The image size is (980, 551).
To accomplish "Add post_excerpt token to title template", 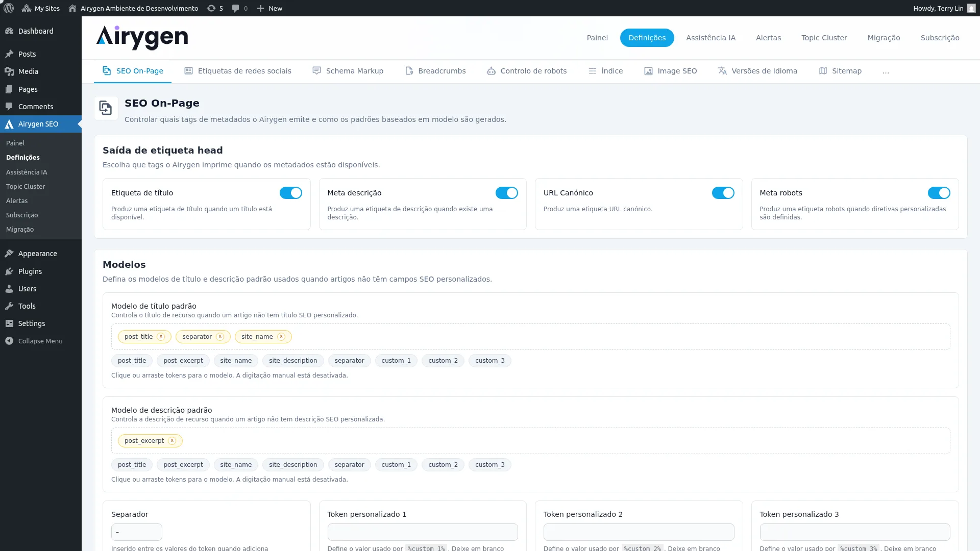I will [x=183, y=361].
